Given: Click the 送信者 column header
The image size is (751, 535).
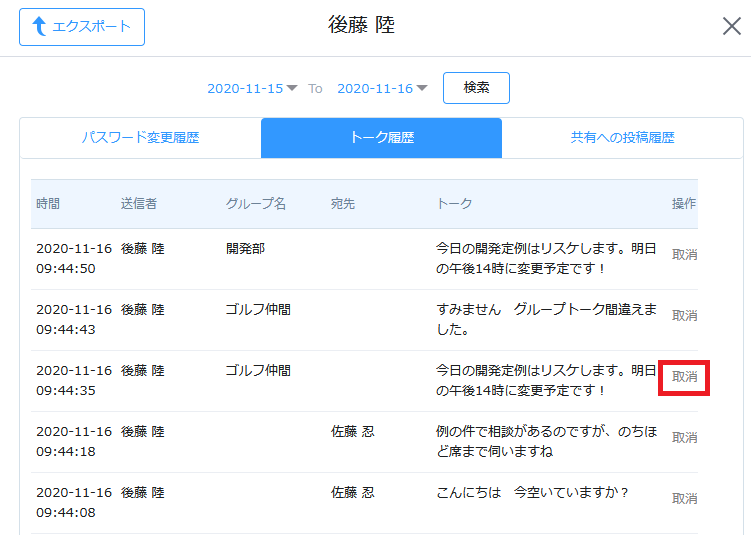Looking at the screenshot, I should click(139, 204).
